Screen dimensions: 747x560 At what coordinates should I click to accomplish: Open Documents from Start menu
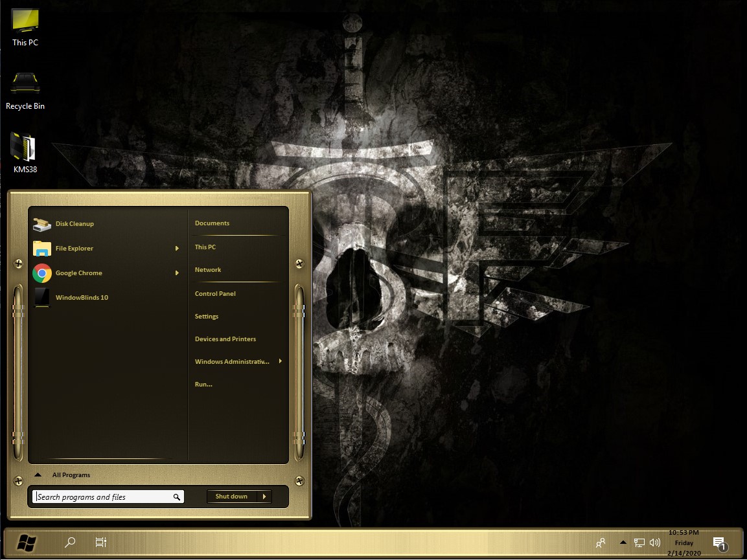[212, 223]
